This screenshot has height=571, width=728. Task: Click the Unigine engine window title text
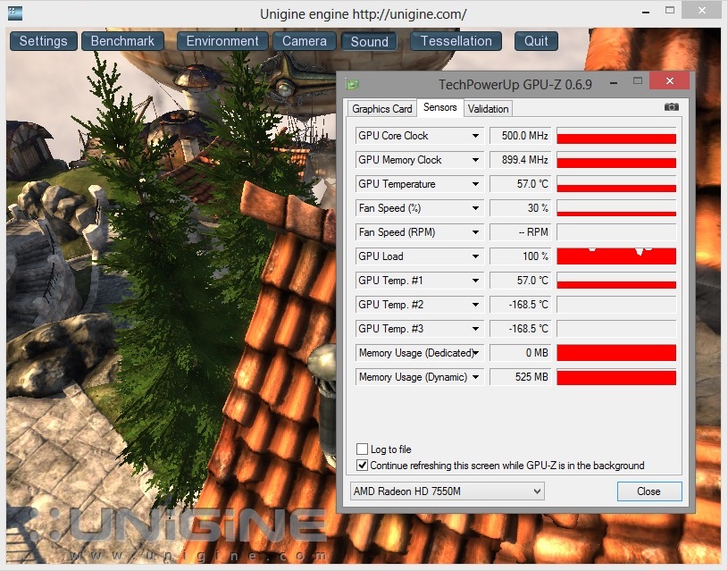pos(363,14)
